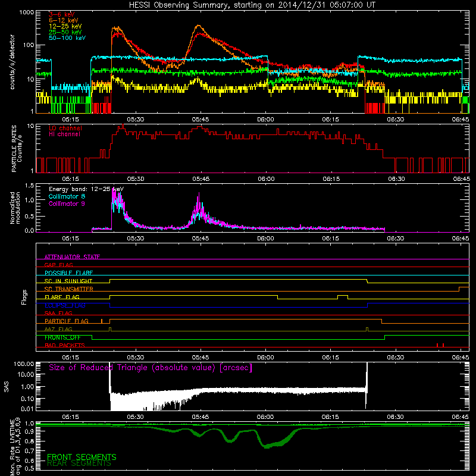This screenshot has height=476, width=476.
Task: Click the "HESSI Observing Summary" plot title
Action: (x=252, y=5)
